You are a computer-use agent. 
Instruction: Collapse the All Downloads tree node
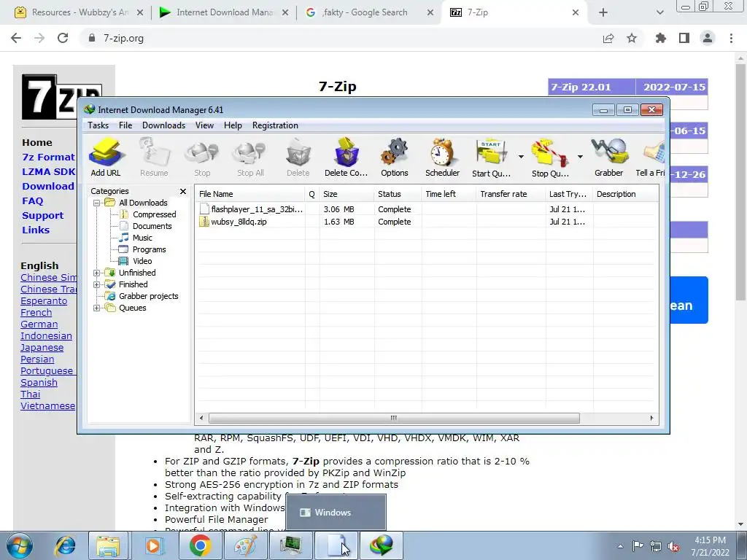point(97,203)
